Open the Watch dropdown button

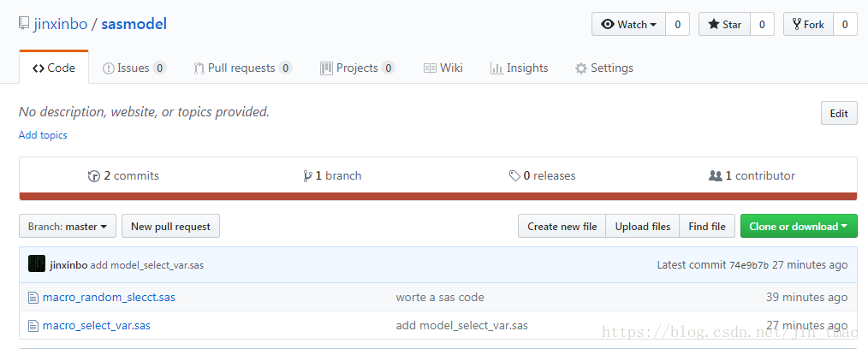pyautogui.click(x=629, y=24)
